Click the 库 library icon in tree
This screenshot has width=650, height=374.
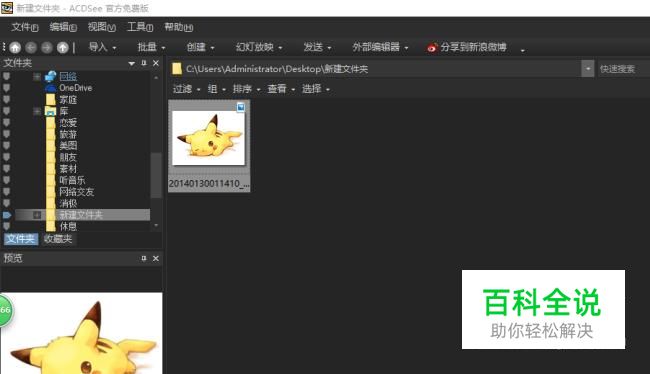coord(51,111)
